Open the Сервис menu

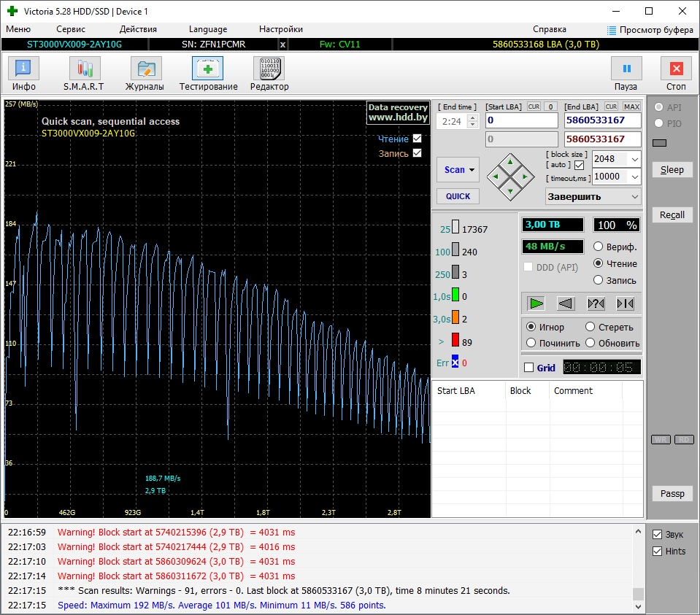click(x=71, y=29)
